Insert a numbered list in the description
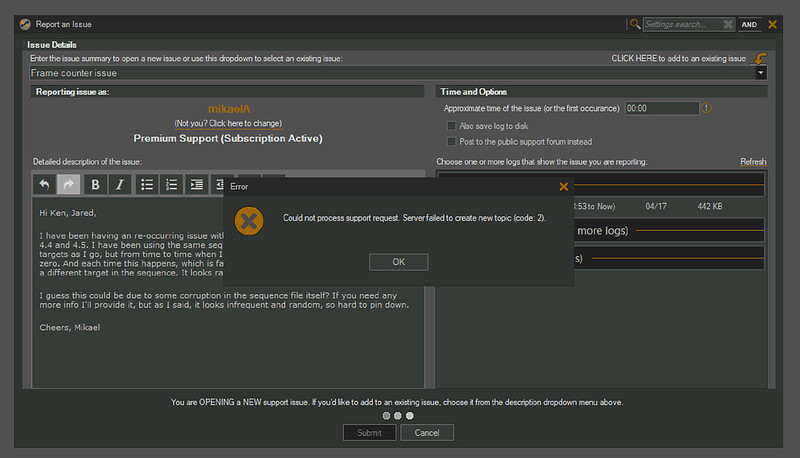The height and width of the screenshot is (458, 800). click(172, 184)
